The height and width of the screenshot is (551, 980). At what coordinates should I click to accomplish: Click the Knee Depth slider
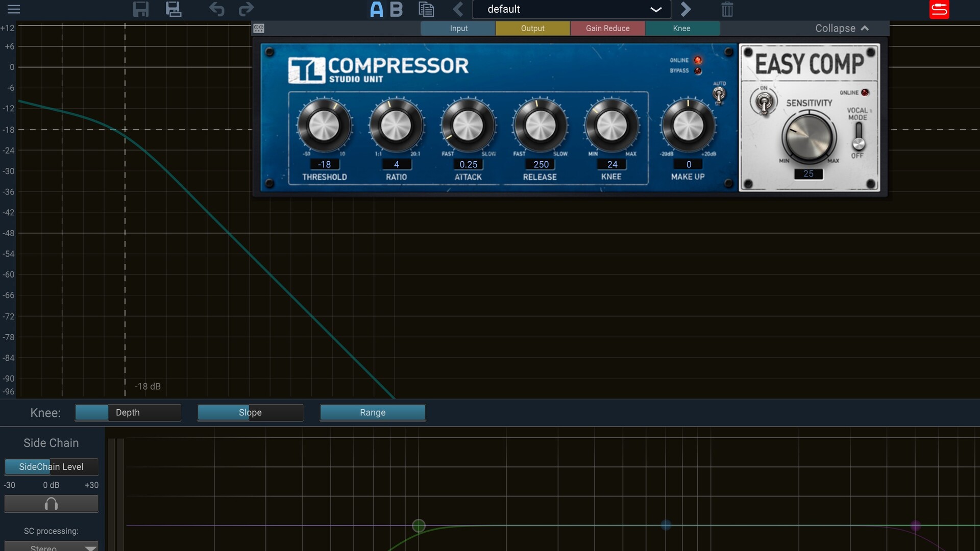pos(128,412)
